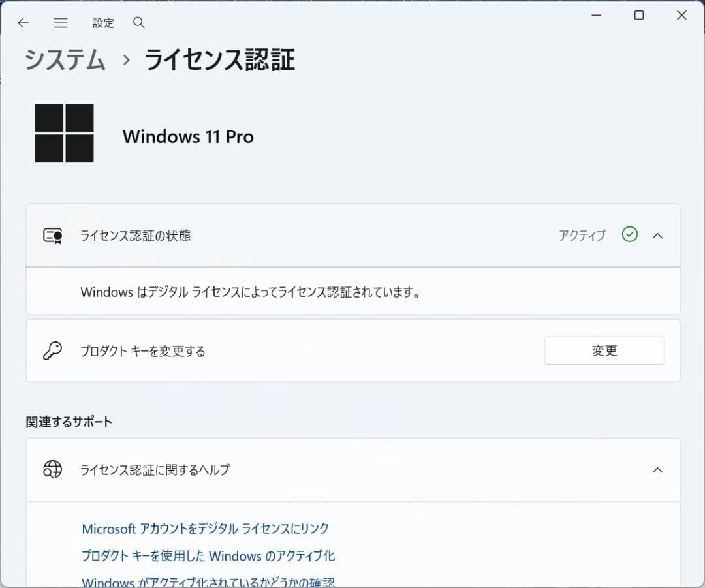Open Microsoft アカウントをデジタル ライセンスにリンク link
This screenshot has width=705, height=588.
tap(205, 529)
